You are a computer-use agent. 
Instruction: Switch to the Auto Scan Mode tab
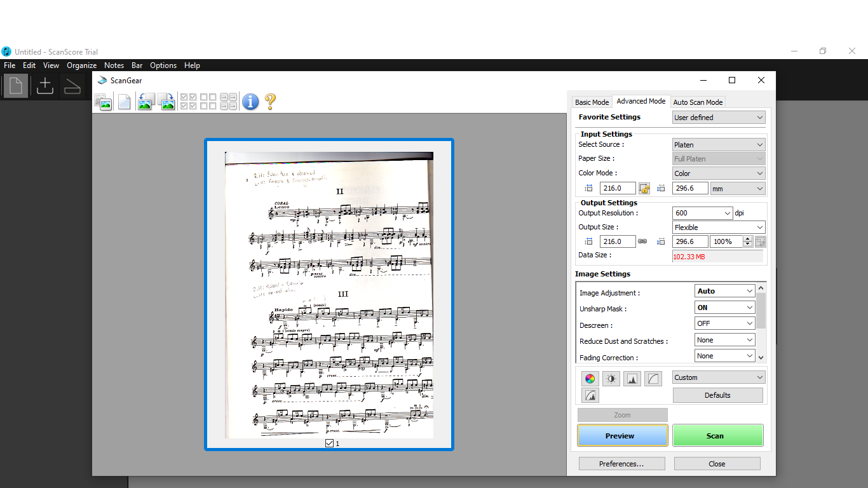(x=698, y=102)
